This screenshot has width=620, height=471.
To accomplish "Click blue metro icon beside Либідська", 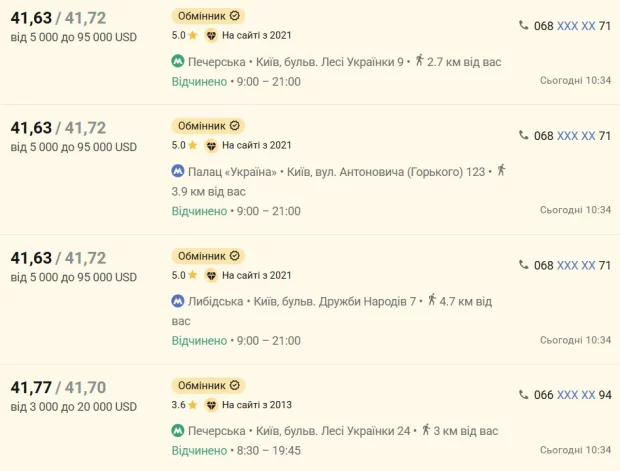I will [x=178, y=301].
